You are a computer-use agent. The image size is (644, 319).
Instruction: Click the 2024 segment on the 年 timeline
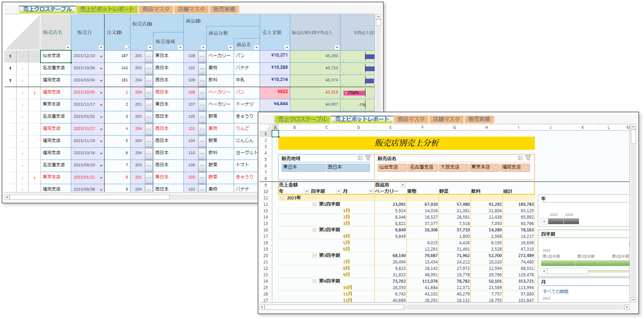(x=571, y=221)
